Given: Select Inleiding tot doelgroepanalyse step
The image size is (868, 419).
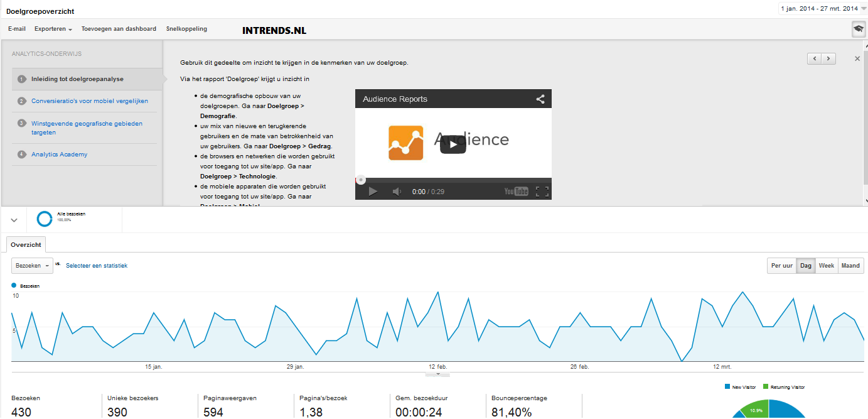Looking at the screenshot, I should pos(87,79).
